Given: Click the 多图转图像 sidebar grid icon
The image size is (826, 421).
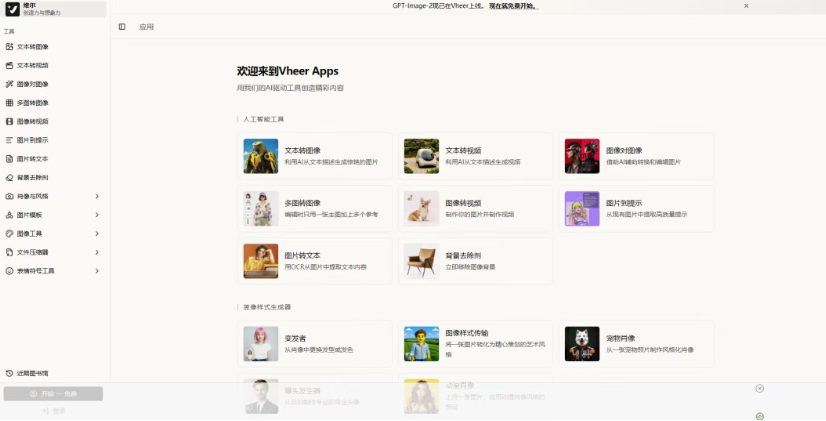Looking at the screenshot, I should point(9,103).
